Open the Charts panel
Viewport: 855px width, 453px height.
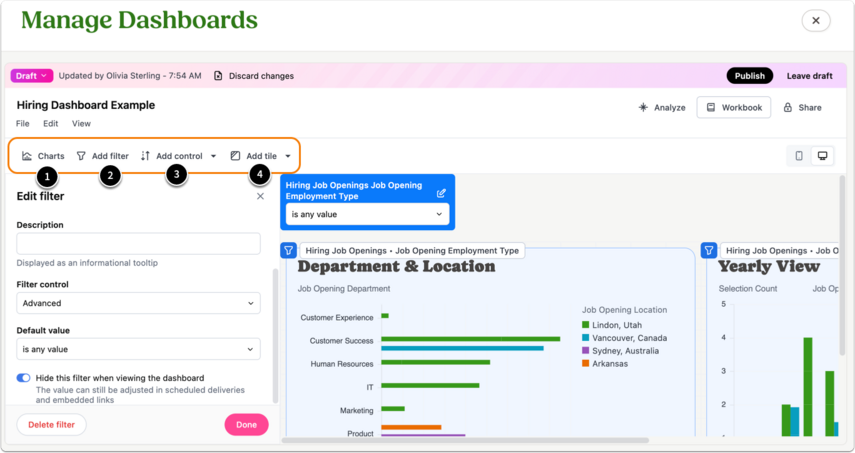(43, 156)
